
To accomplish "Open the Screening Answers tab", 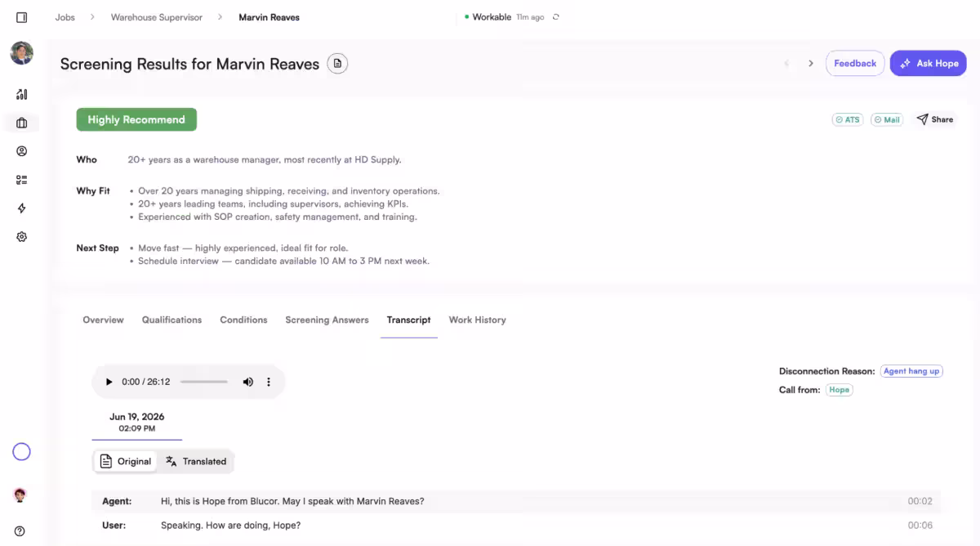I will point(327,320).
